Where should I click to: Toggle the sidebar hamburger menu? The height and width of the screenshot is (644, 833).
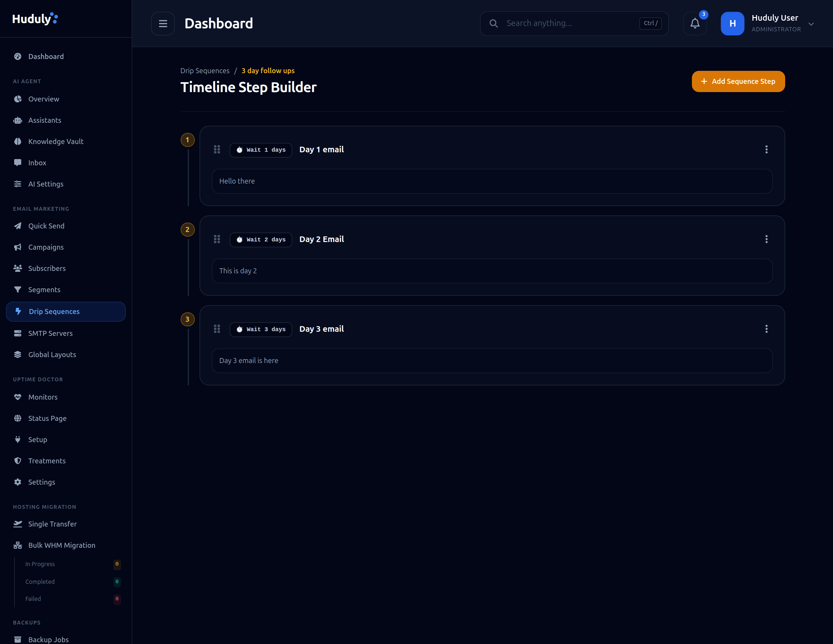coord(163,24)
